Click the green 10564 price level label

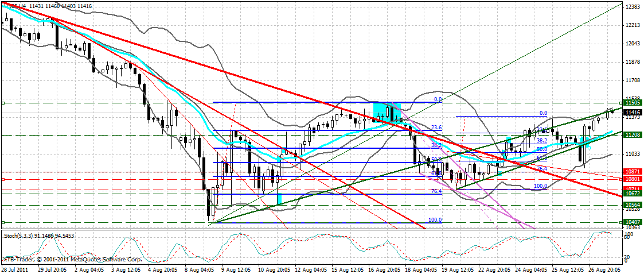click(633, 204)
